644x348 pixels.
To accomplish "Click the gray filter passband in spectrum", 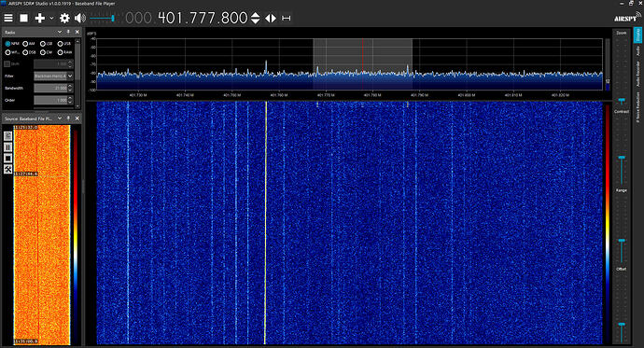I will [x=363, y=64].
